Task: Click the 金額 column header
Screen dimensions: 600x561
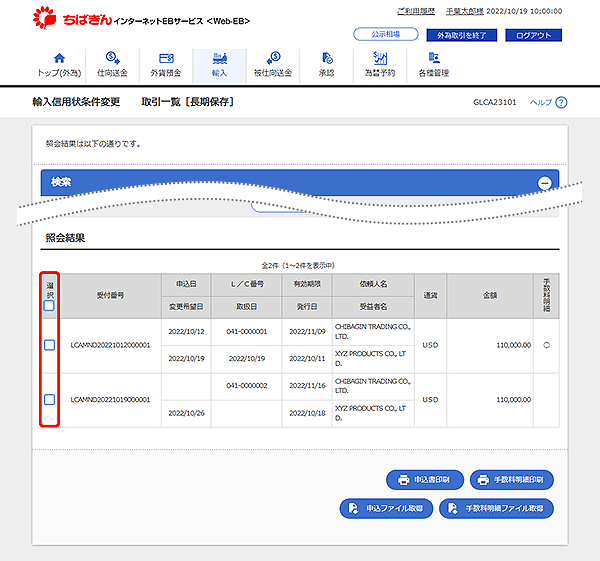Action: [x=490, y=295]
